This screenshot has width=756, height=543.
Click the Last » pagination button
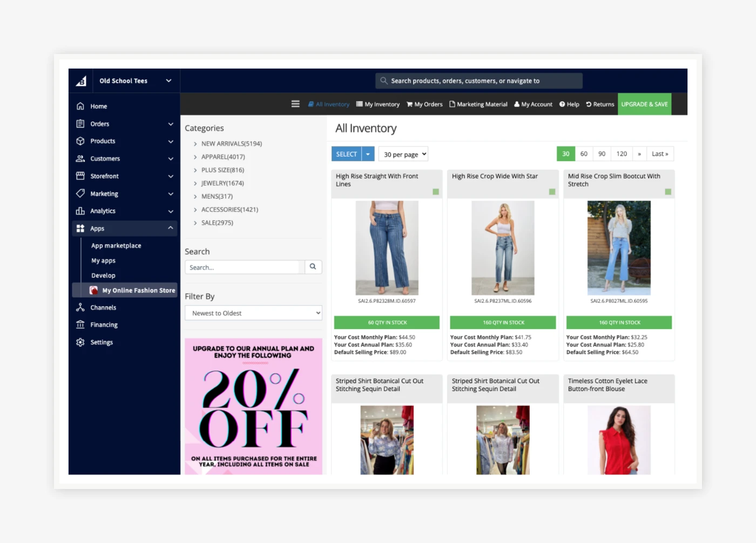(x=660, y=154)
